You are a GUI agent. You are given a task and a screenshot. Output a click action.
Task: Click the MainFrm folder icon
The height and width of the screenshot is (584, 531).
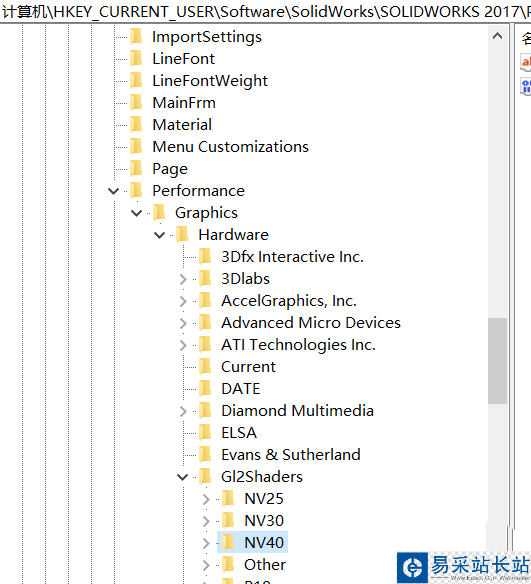click(137, 102)
